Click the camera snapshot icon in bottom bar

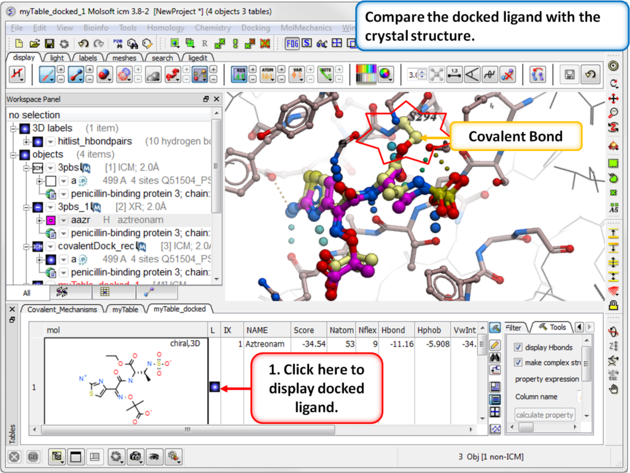135,457
